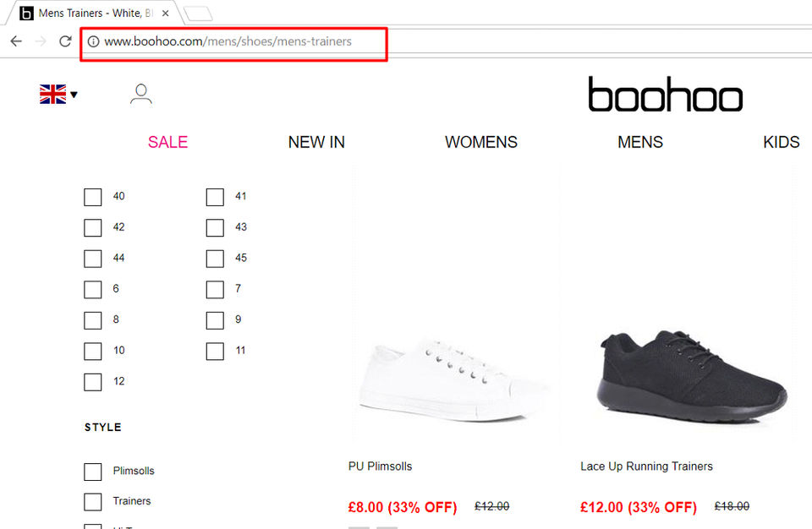Open the WOMENS navigation menu
Image resolution: width=812 pixels, height=529 pixels.
click(481, 142)
